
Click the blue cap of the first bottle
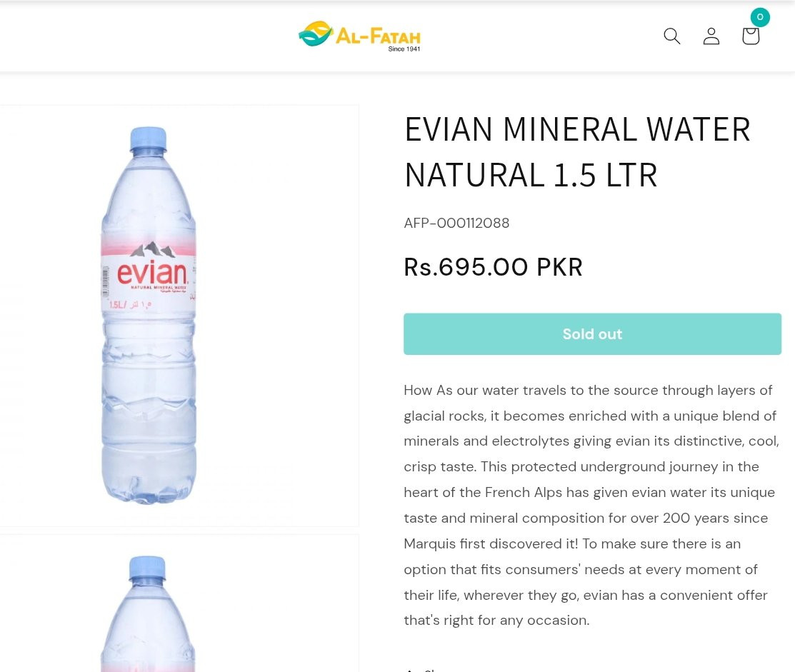pos(149,139)
